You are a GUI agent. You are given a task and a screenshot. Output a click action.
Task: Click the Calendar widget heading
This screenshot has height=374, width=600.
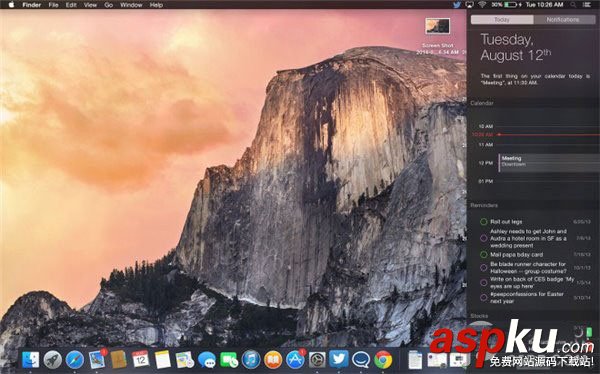[x=482, y=103]
